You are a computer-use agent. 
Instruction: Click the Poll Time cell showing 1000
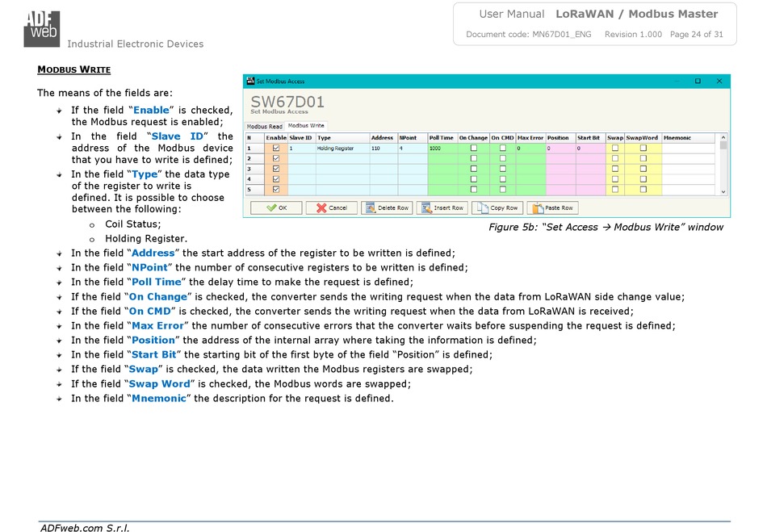pos(442,149)
